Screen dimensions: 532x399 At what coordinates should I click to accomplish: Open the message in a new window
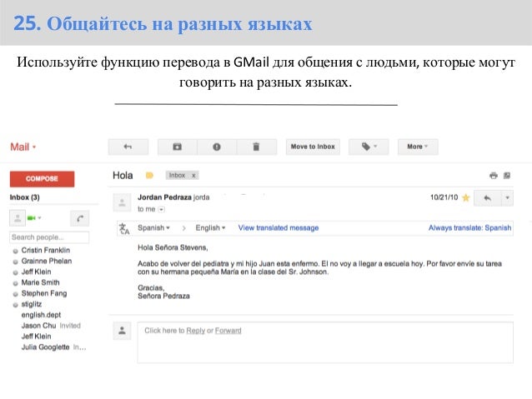(x=507, y=175)
